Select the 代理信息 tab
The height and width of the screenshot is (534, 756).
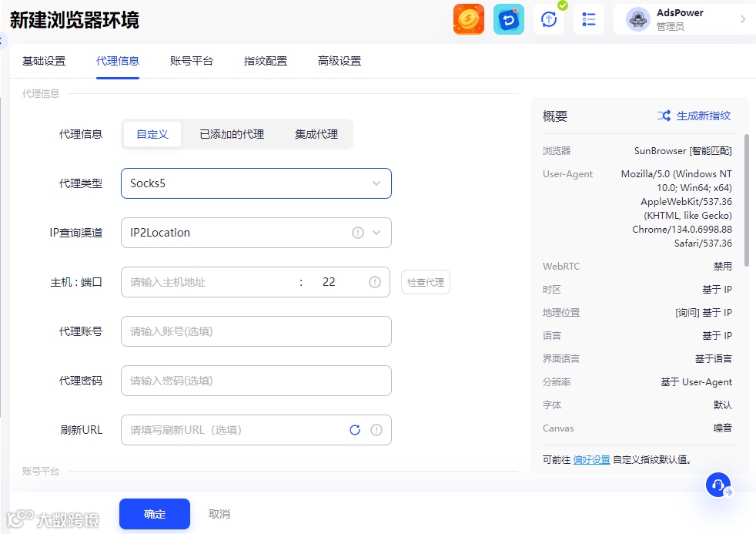[x=118, y=61]
